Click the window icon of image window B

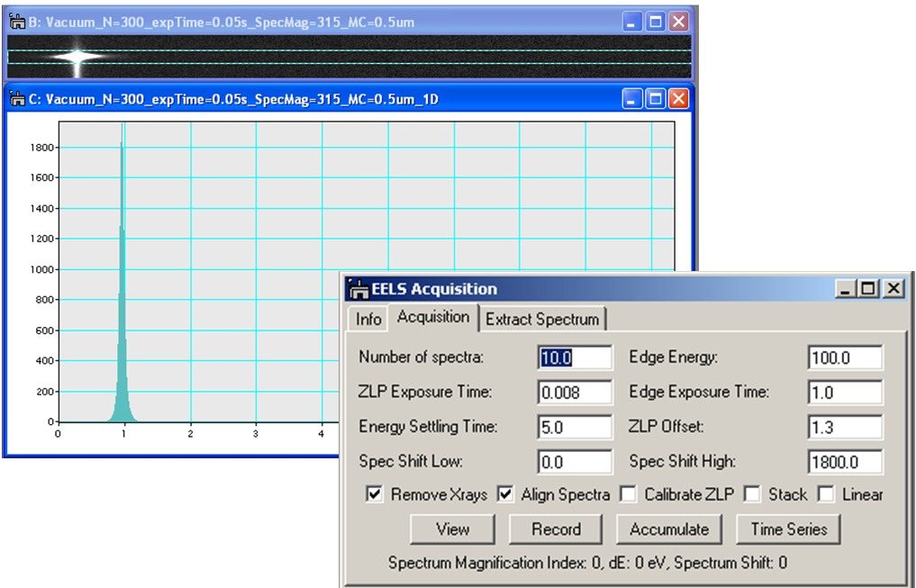tap(16, 23)
